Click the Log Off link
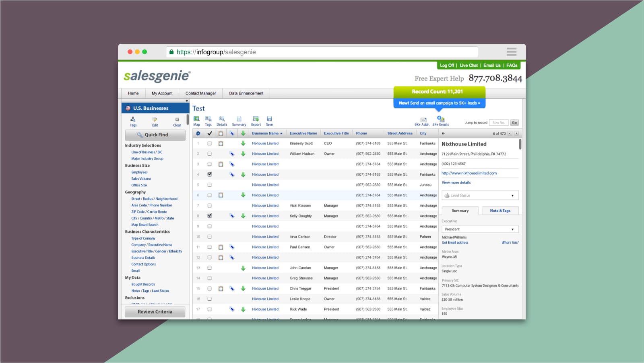644x363 pixels. click(447, 66)
